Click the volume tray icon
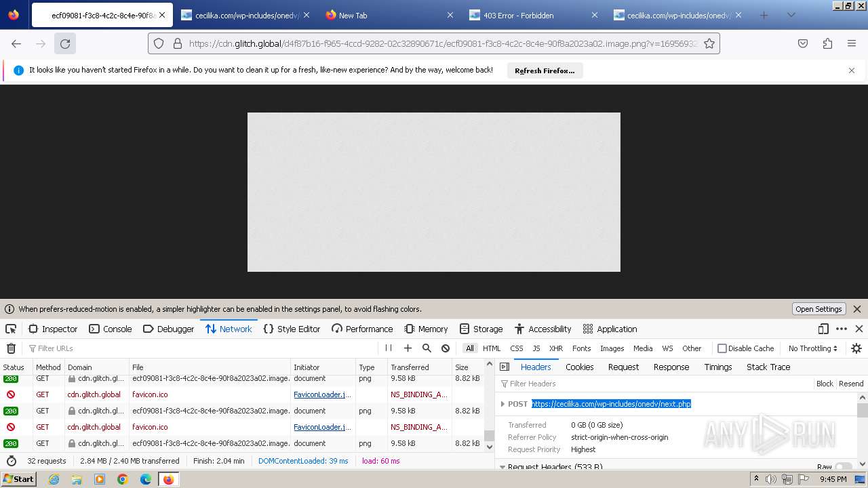The height and width of the screenshot is (488, 868). [772, 479]
